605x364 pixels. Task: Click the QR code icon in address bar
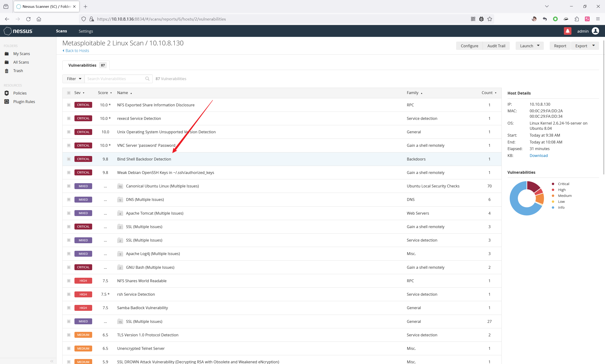point(473,19)
